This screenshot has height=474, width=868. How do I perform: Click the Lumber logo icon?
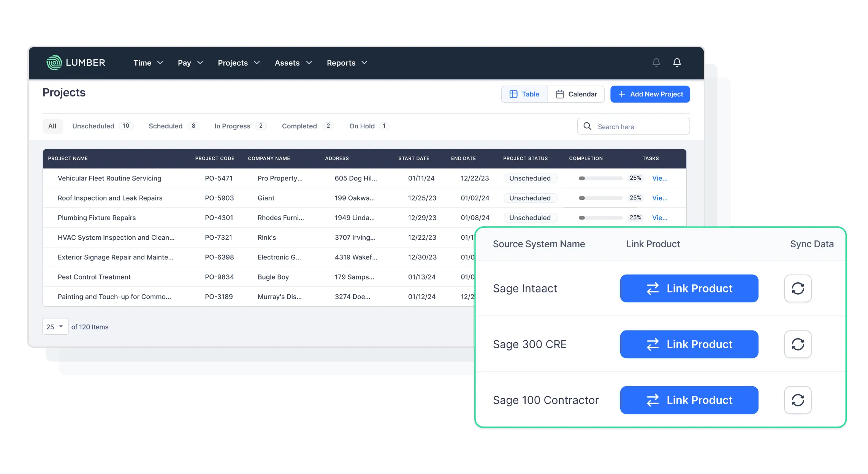tap(54, 63)
